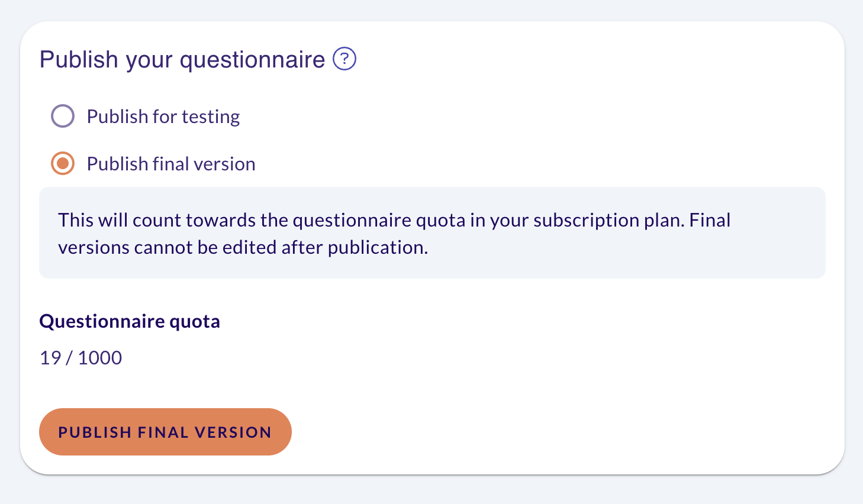Confirm publishing with the orange button
Image resolution: width=863 pixels, height=504 pixels.
coord(165,432)
